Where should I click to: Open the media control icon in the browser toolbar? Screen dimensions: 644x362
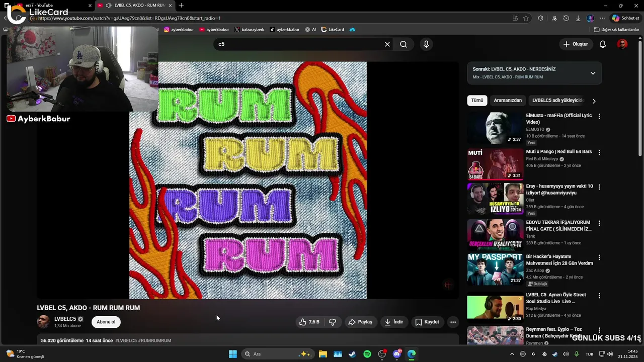coord(554,18)
